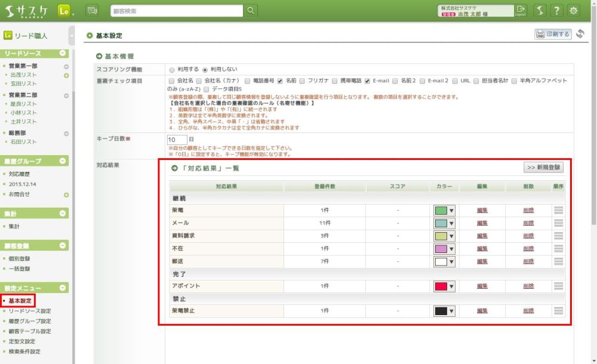Click reorder handle for 架電 row

pyautogui.click(x=558, y=210)
